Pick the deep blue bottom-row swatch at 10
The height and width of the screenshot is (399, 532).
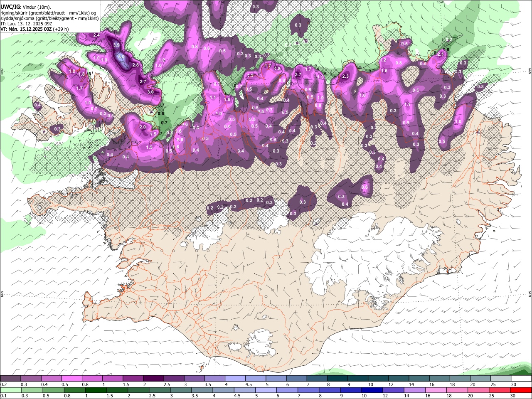372,390
